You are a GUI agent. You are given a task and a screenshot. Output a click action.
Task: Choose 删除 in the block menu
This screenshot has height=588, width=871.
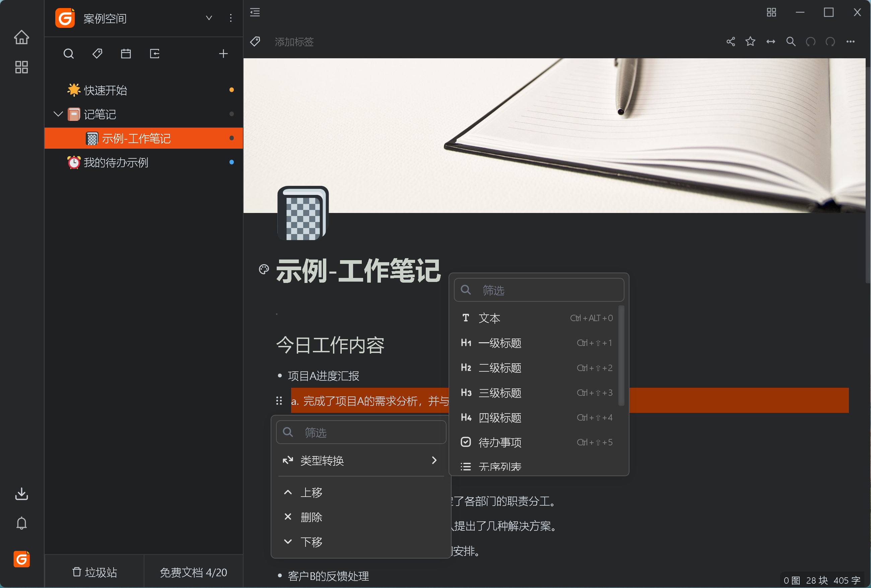tap(311, 517)
